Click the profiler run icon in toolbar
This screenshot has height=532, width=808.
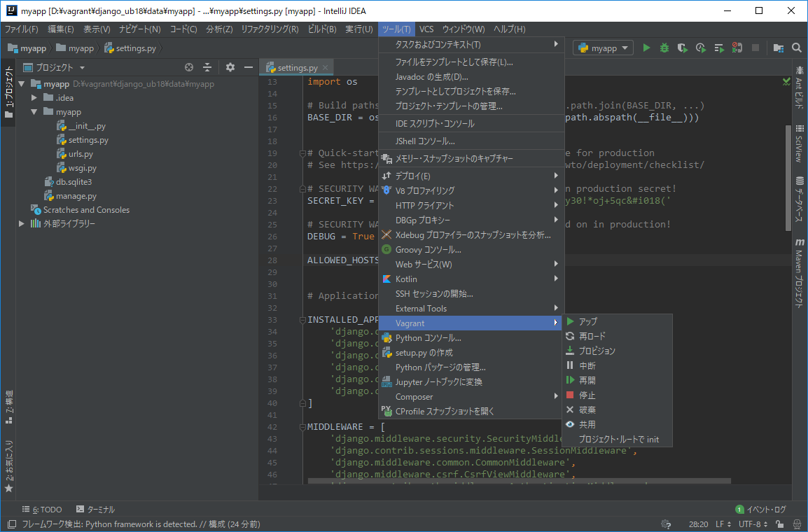coord(700,48)
